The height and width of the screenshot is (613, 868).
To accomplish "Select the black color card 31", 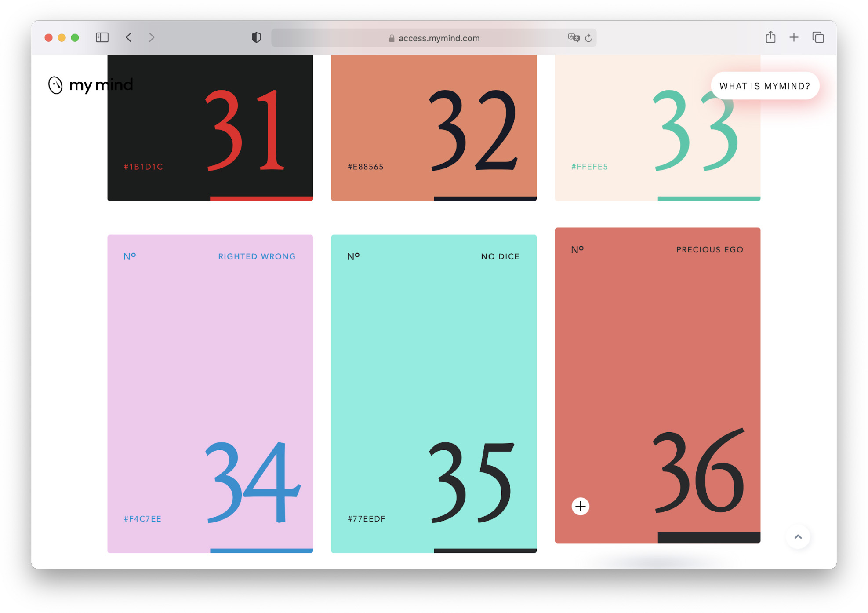I will coord(210,128).
